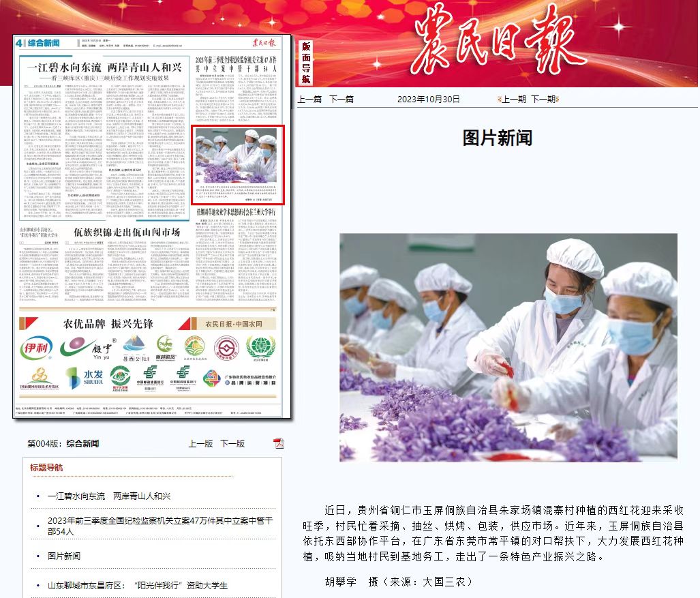Open 2023年前三季度全国纪检监察机关 article link
The width and height of the screenshot is (700, 598).
[x=160, y=525]
